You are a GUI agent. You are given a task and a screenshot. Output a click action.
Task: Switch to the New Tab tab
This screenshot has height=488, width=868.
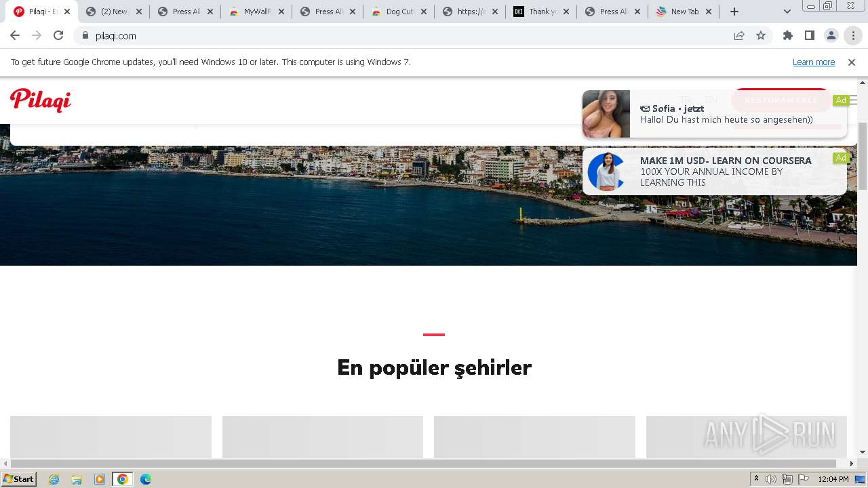coord(684,12)
